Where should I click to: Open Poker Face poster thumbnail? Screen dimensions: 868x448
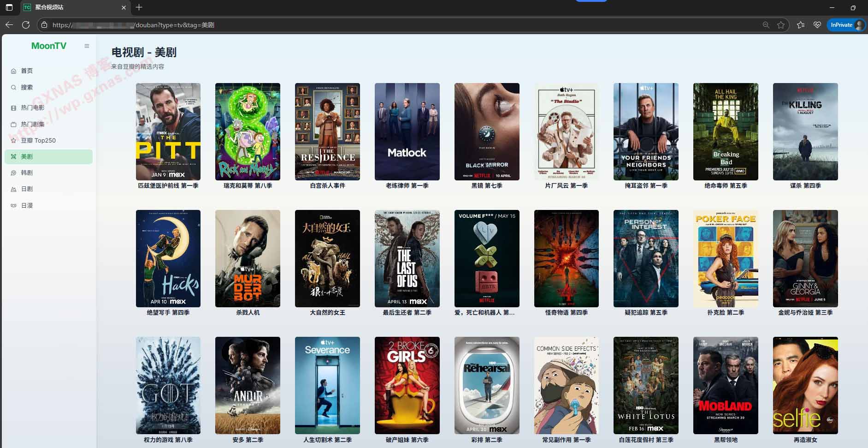pos(726,258)
